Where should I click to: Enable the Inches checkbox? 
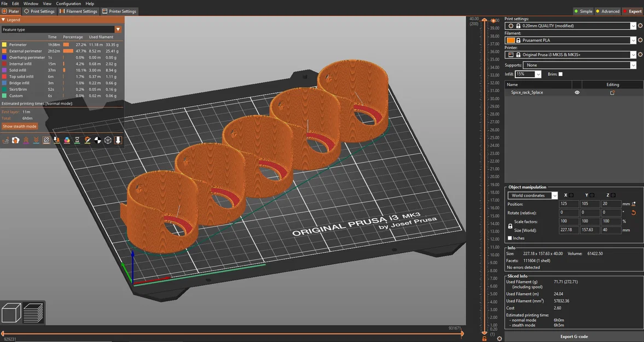(510, 238)
